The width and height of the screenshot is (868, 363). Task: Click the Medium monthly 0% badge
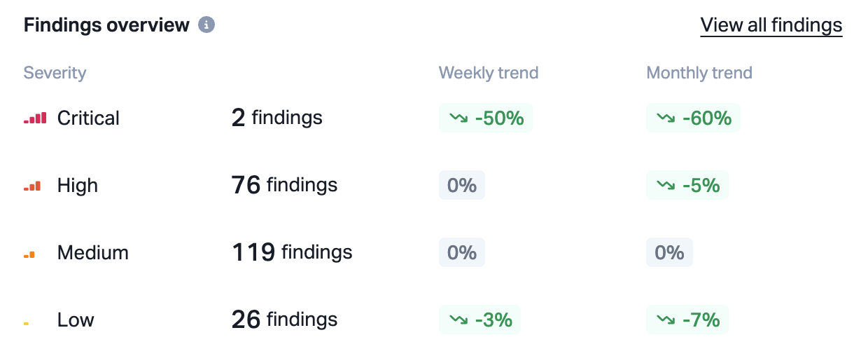[669, 252]
